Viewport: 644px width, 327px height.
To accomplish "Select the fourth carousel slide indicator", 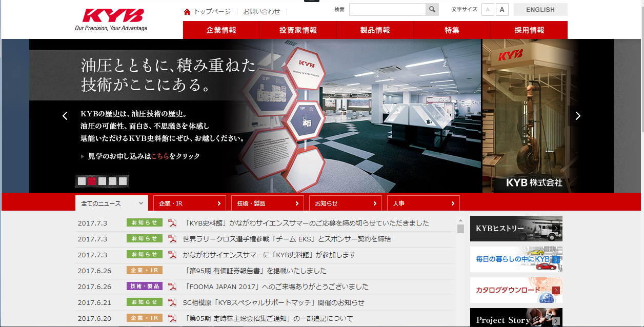I will tap(112, 181).
